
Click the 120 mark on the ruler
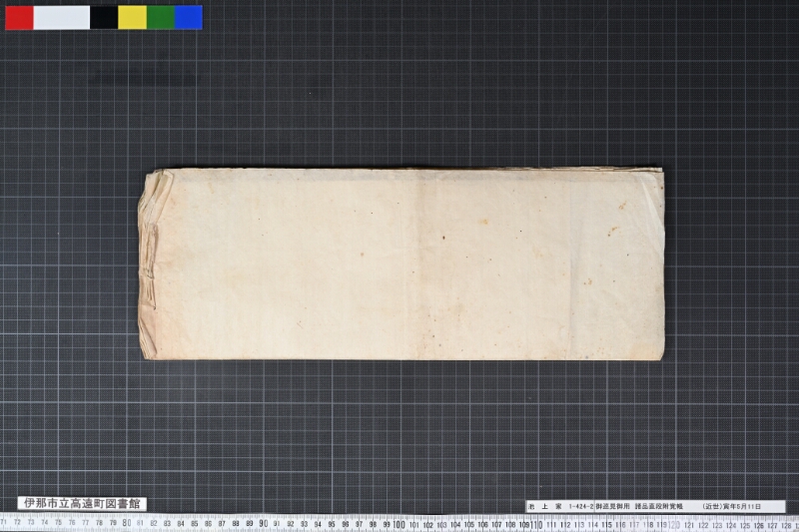pyautogui.click(x=673, y=525)
